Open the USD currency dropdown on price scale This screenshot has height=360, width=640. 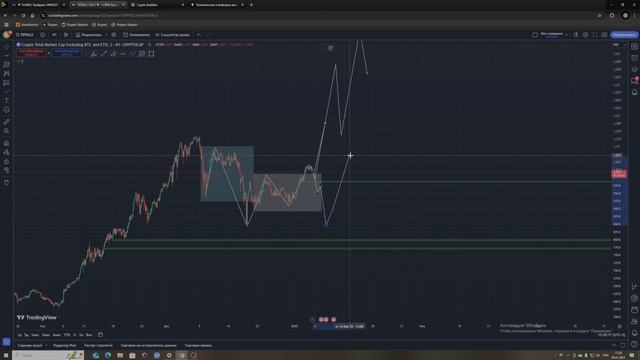(x=618, y=44)
